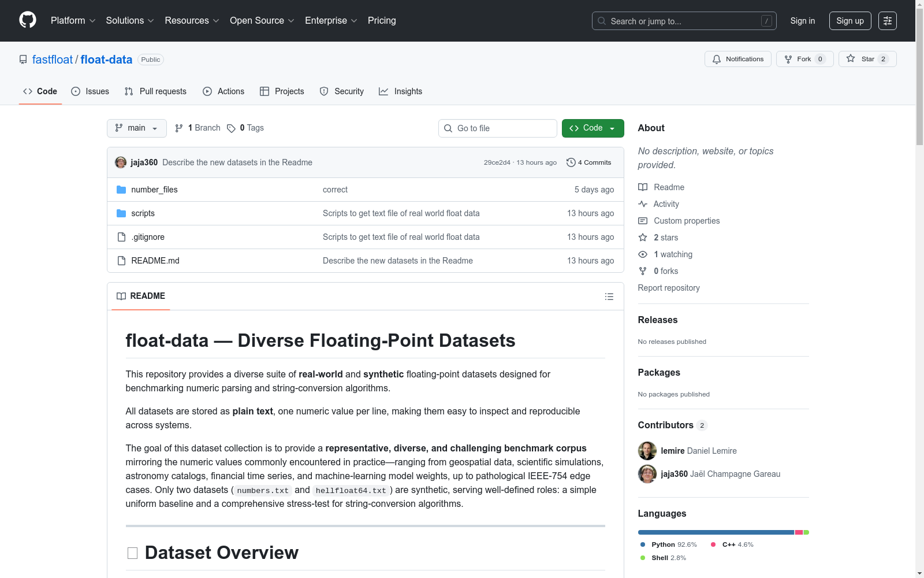Open the float-data repository link

pyautogui.click(x=106, y=60)
